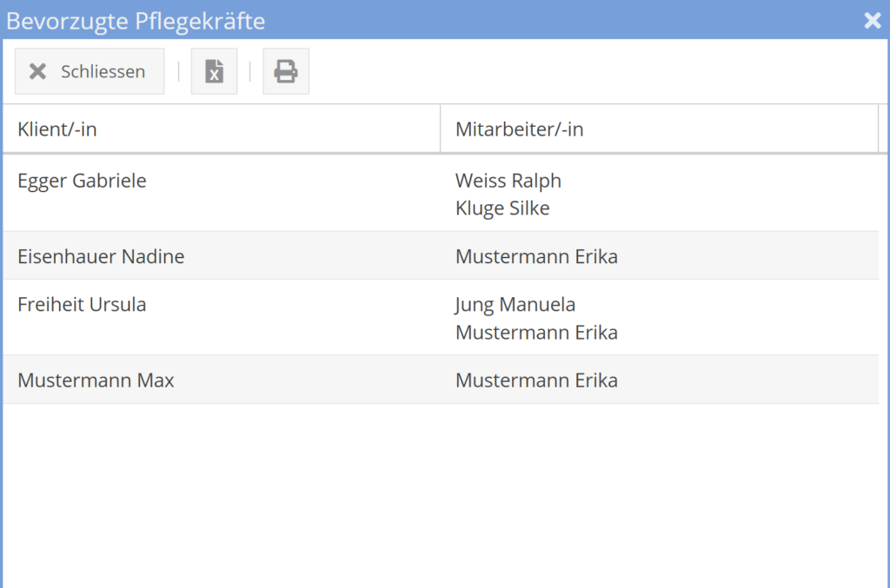Select employee Kluge Silke
The height and width of the screenshot is (588, 890).
pyautogui.click(x=502, y=208)
